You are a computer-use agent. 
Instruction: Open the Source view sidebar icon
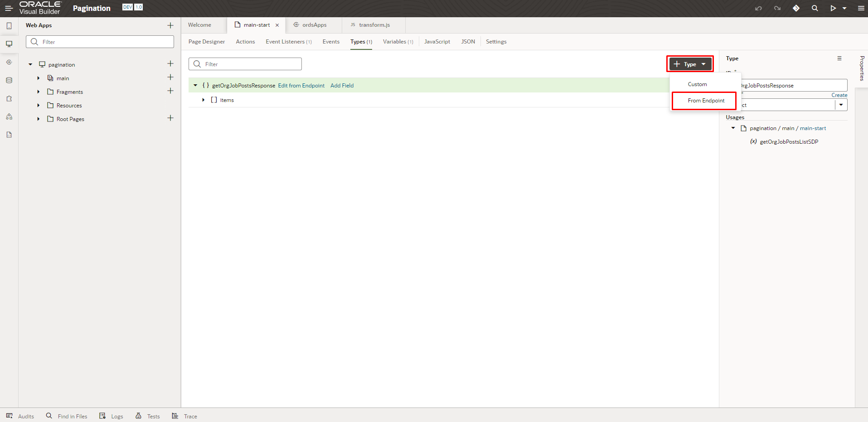[9, 135]
